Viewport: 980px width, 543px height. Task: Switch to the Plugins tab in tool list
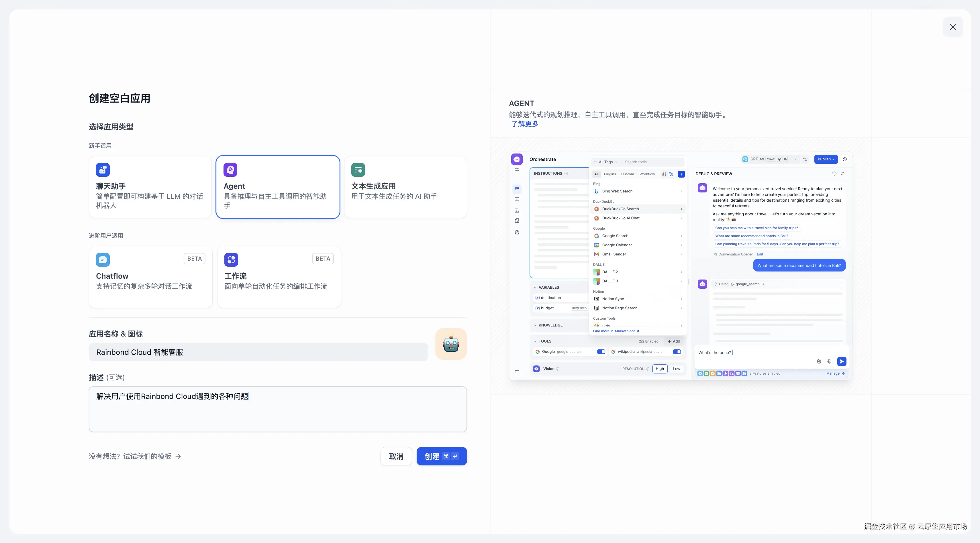point(609,174)
